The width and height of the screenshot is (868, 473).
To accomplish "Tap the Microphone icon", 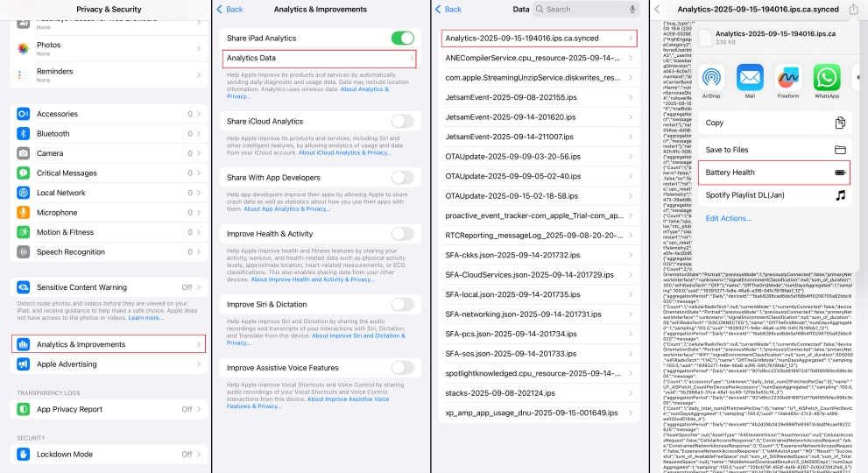I will [x=24, y=213].
